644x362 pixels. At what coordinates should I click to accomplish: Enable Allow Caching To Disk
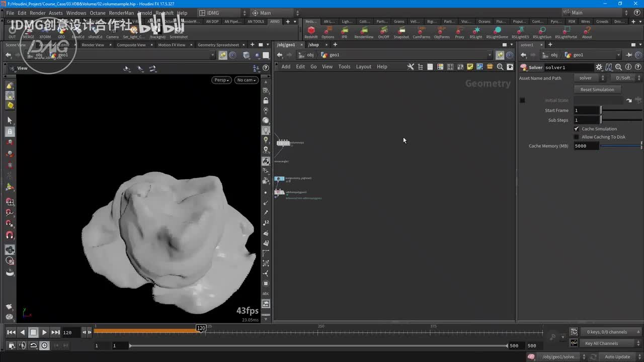click(577, 137)
